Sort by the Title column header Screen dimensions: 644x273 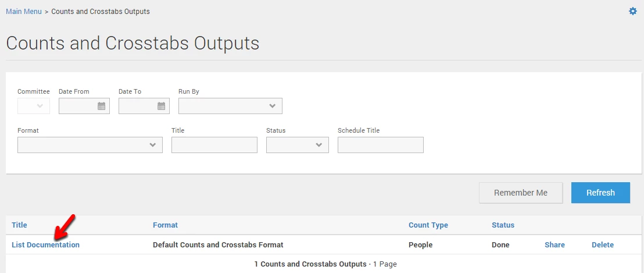tap(19, 225)
